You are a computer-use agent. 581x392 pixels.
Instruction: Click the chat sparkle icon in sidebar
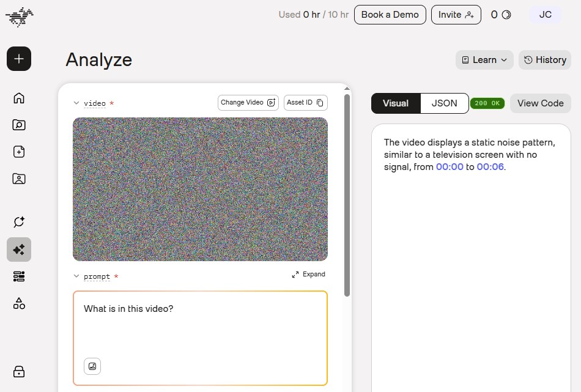19,222
